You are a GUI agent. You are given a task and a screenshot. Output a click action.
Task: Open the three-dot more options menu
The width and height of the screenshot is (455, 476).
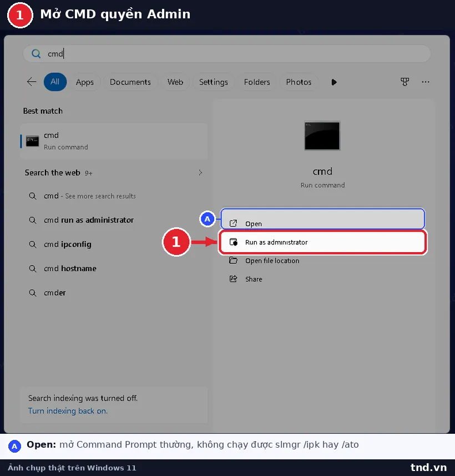(x=426, y=82)
